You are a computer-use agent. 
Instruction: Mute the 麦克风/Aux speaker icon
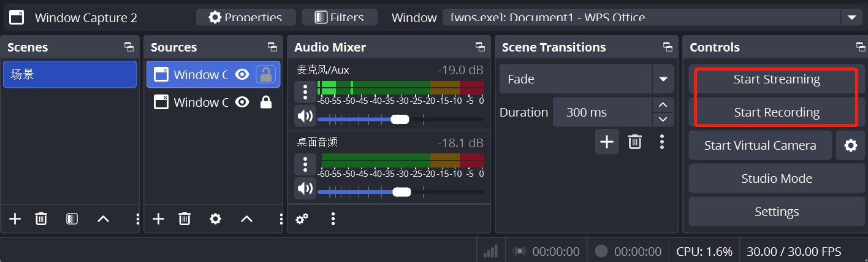305,115
